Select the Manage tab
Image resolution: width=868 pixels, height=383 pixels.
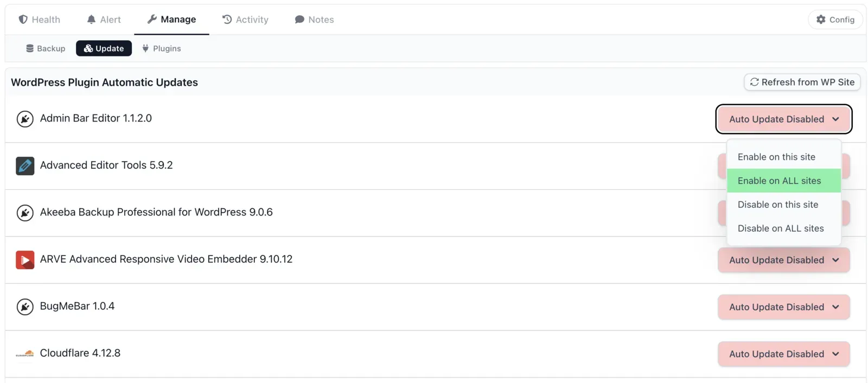[171, 20]
